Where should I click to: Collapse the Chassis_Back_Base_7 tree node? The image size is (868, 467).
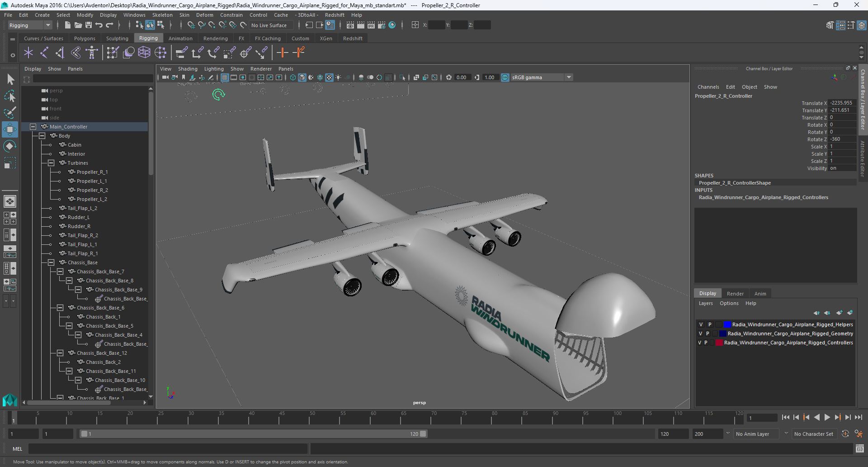tap(60, 272)
